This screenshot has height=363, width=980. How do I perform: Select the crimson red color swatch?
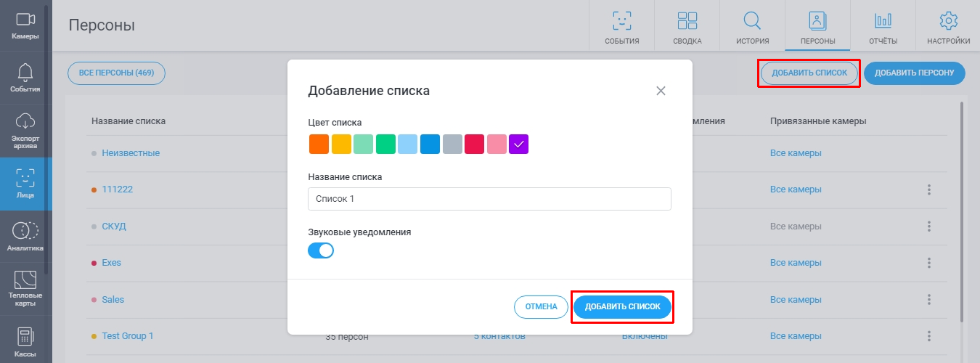tap(474, 144)
